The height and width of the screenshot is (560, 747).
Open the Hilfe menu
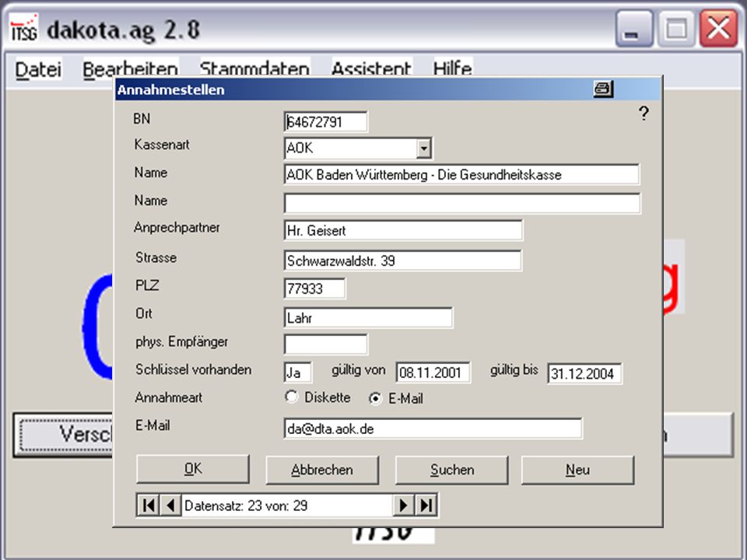(x=453, y=69)
